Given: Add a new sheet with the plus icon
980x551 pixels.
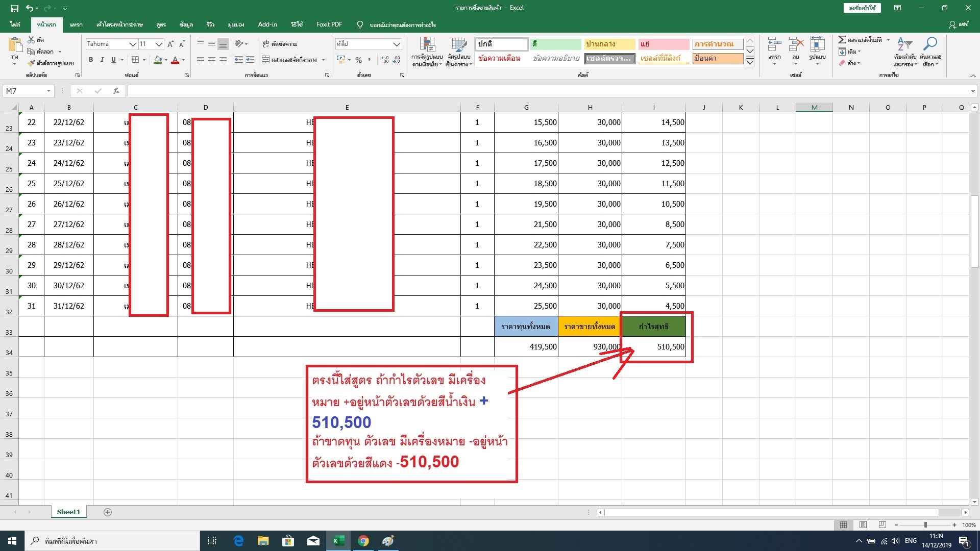Looking at the screenshot, I should pos(108,512).
